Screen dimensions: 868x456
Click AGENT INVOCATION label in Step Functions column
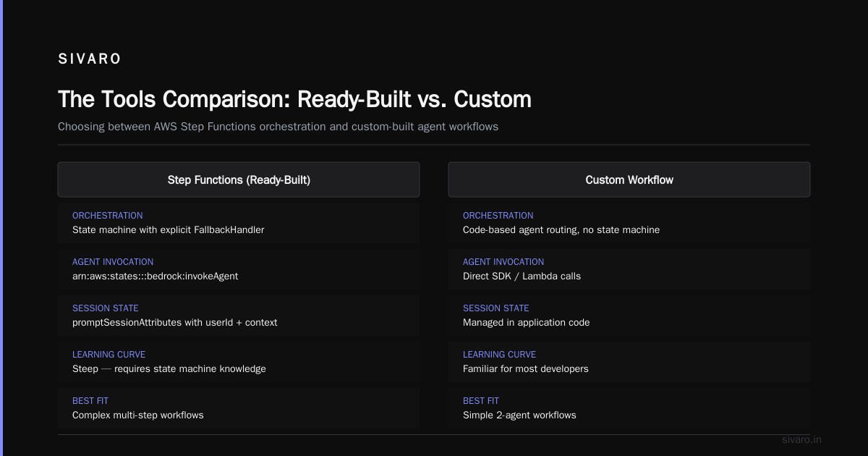(113, 262)
